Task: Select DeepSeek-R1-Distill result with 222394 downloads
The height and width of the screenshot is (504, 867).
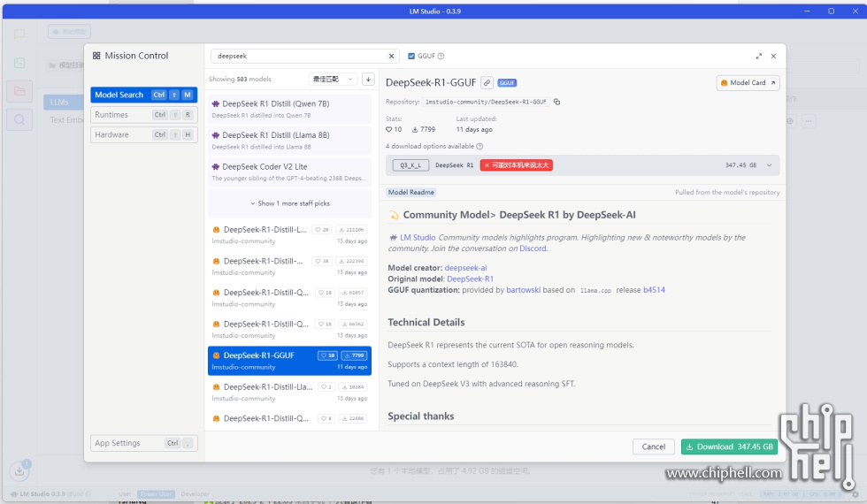Action: (x=290, y=266)
